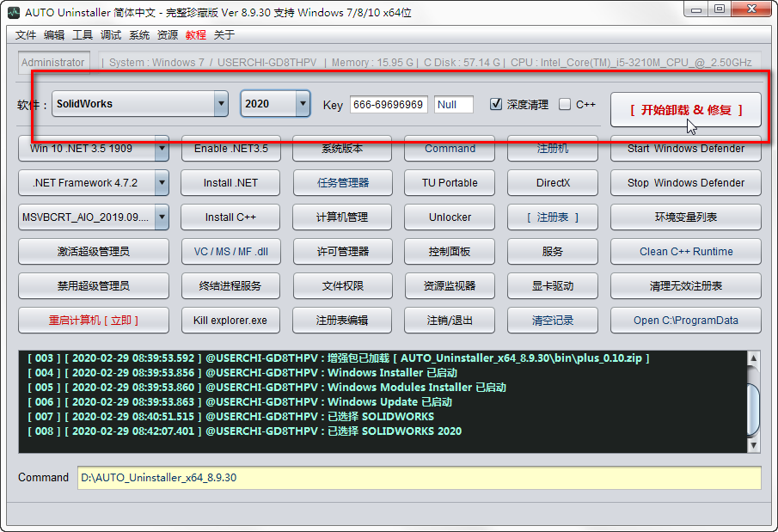Image resolution: width=778 pixels, height=532 pixels.
Task: Click the Command path input field
Action: [x=419, y=477]
